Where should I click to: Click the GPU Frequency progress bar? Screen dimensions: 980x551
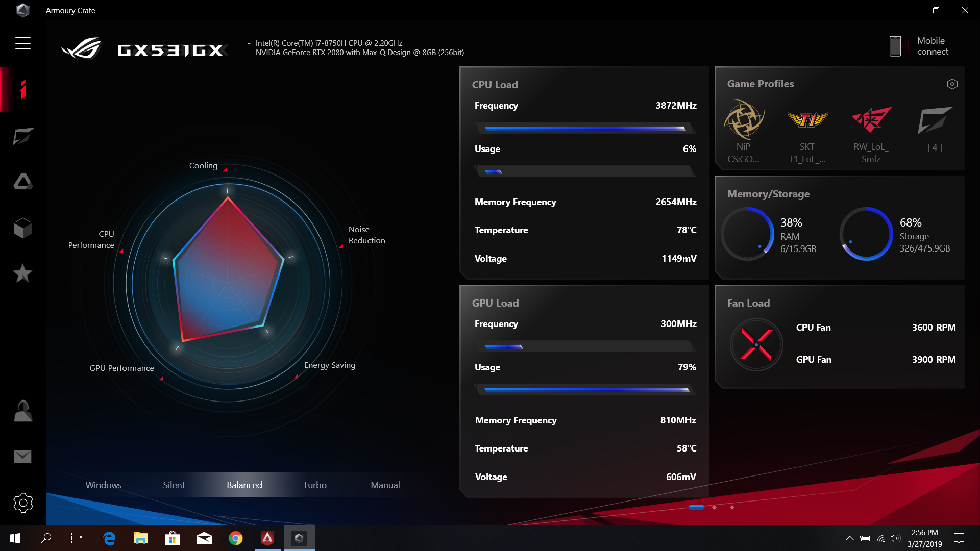(x=585, y=346)
